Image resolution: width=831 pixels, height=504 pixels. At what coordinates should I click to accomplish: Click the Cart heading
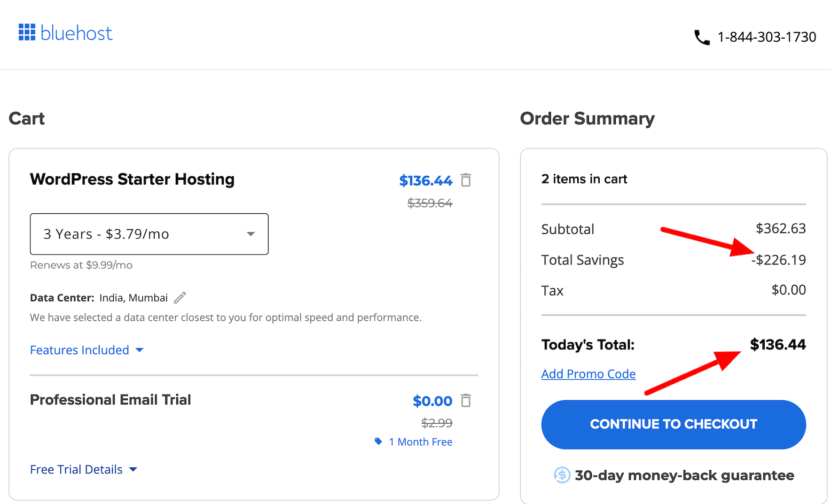click(26, 118)
